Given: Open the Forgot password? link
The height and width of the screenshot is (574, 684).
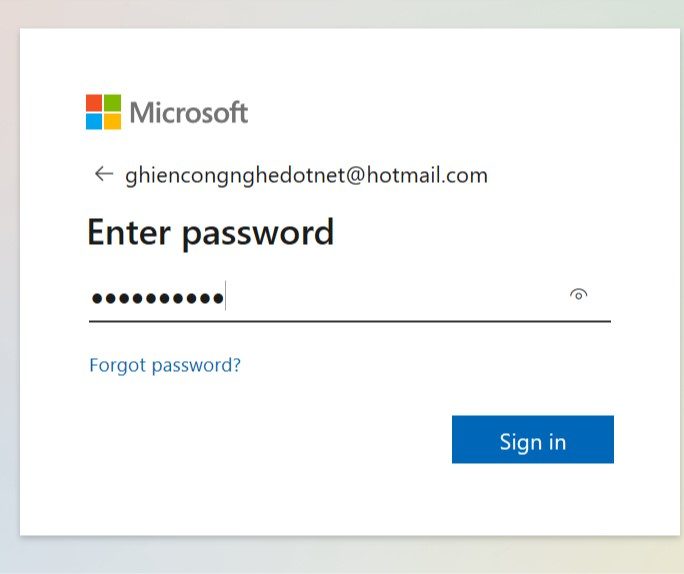Looking at the screenshot, I should click(x=165, y=365).
